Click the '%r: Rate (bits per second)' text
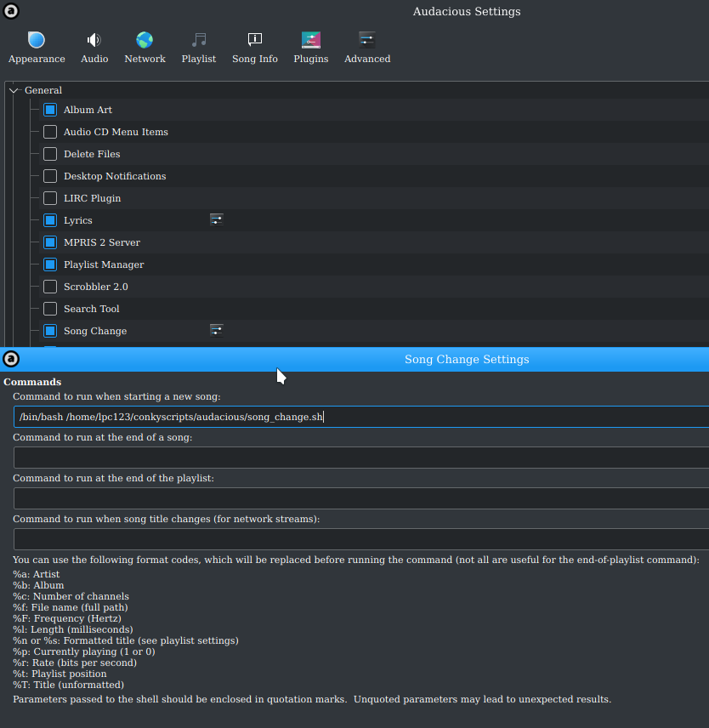The width and height of the screenshot is (709, 728). pos(75,663)
